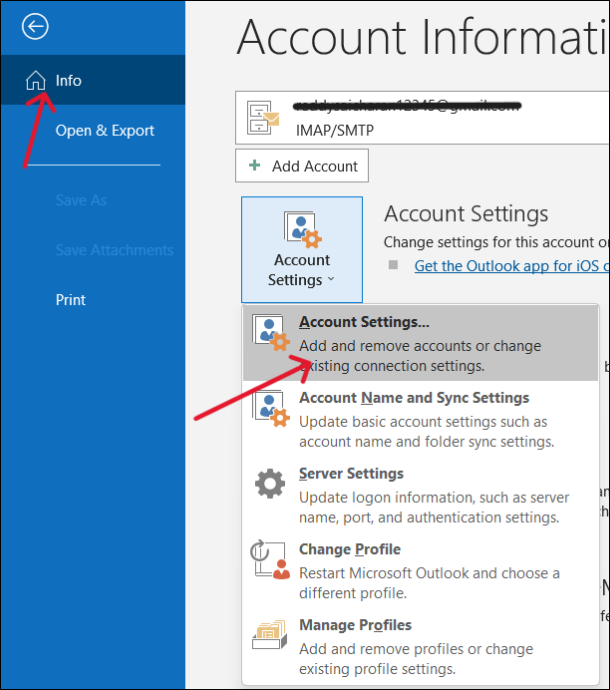Click the green plus Add Account icon
Viewport: 610px width, 690px height.
[x=255, y=165]
